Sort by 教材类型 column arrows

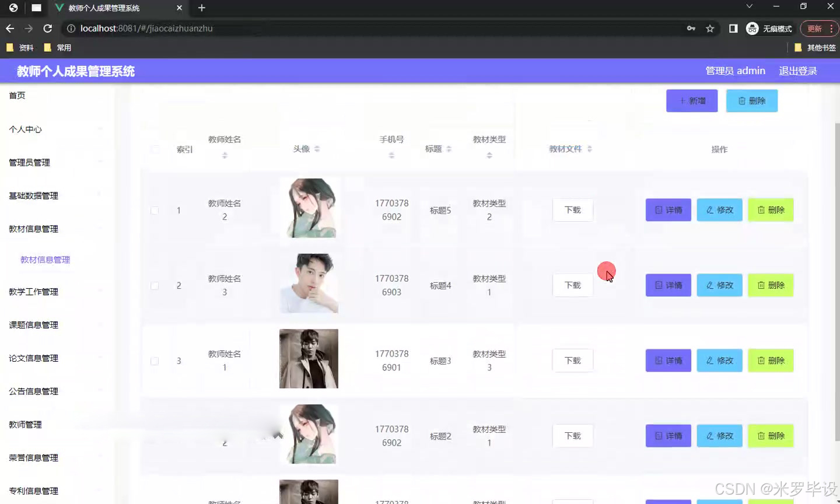click(x=489, y=156)
